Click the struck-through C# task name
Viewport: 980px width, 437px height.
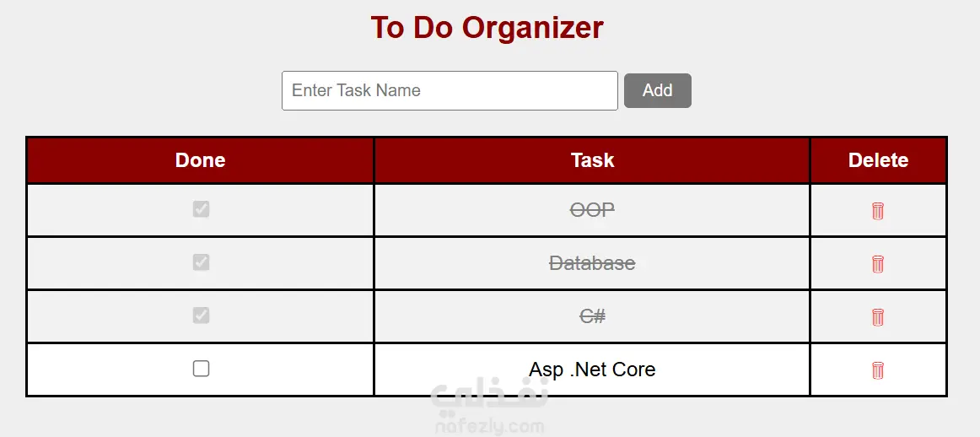pyautogui.click(x=592, y=317)
